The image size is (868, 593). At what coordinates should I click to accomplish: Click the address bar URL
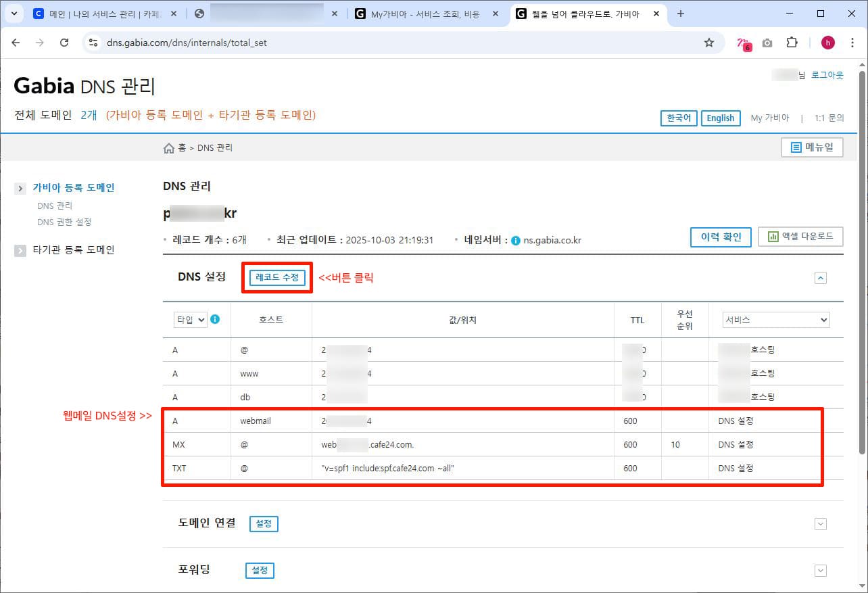click(187, 43)
